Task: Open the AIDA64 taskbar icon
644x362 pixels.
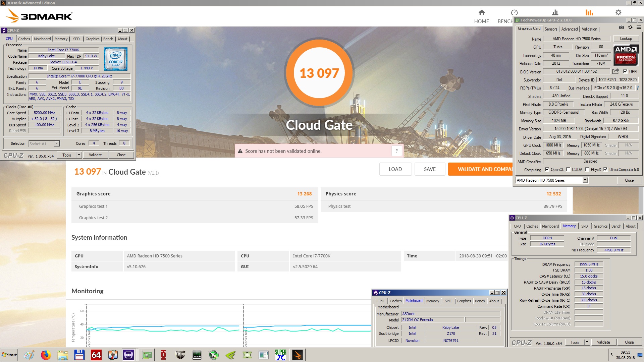Action: coord(96,355)
